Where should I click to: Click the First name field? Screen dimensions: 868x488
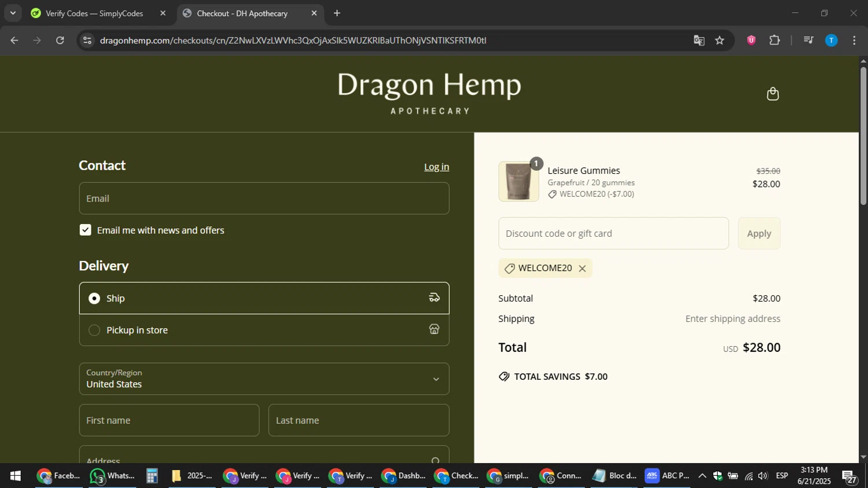click(x=169, y=420)
